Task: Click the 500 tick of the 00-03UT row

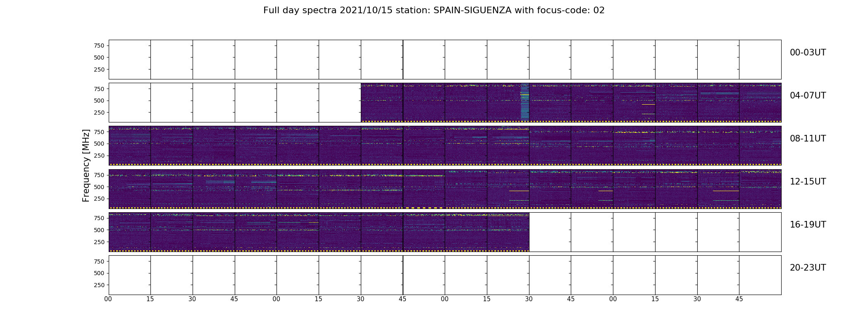Action: point(99,58)
